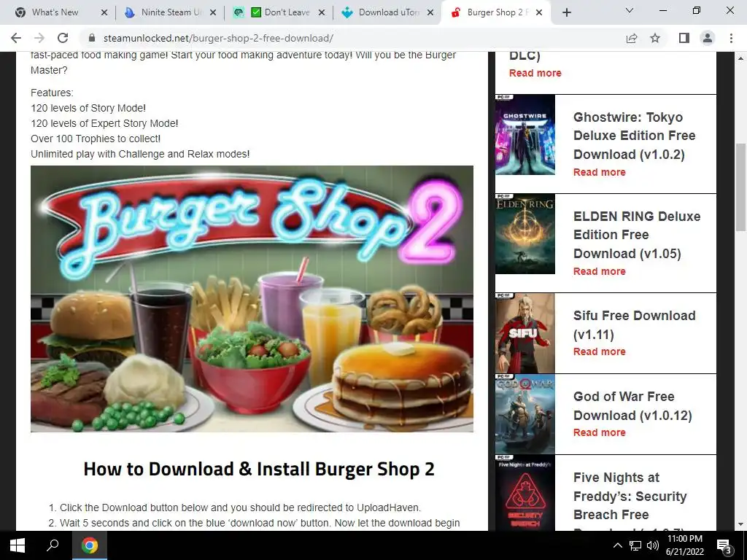This screenshot has height=560, width=747.
Task: Open the network status tray icon
Action: (x=635, y=545)
